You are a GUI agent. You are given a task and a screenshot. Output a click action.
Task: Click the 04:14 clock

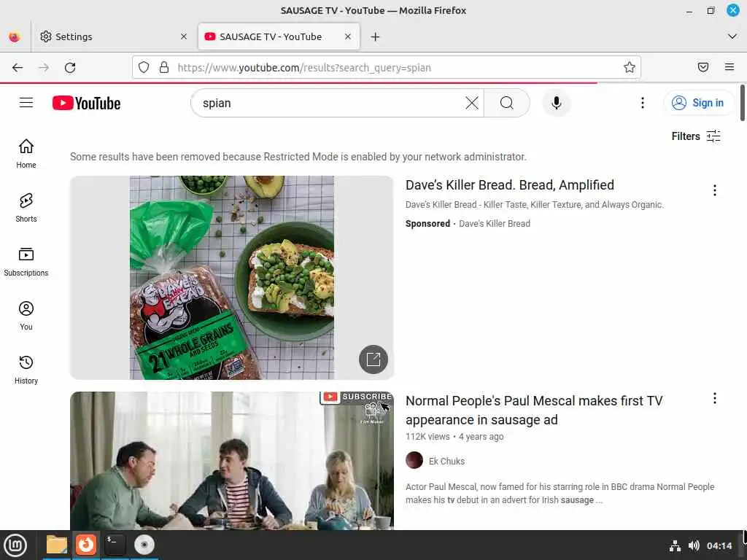(719, 545)
